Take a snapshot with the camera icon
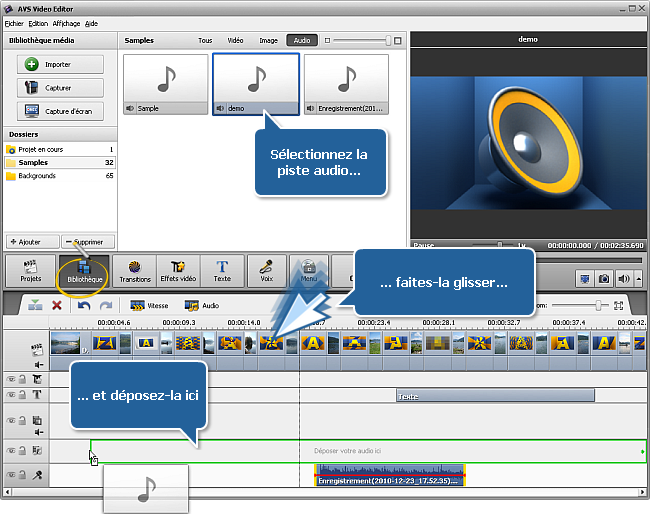The height and width of the screenshot is (515, 650). (x=604, y=278)
